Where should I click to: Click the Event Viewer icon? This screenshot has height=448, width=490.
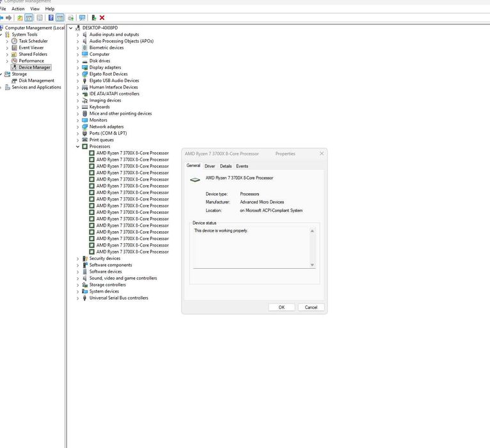pos(14,47)
